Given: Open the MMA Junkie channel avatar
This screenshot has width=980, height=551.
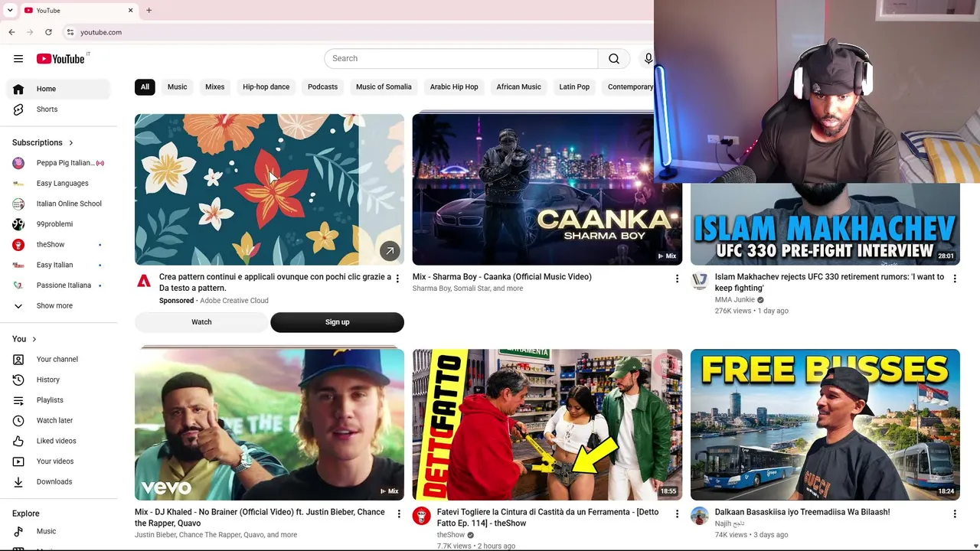Looking at the screenshot, I should tap(700, 281).
